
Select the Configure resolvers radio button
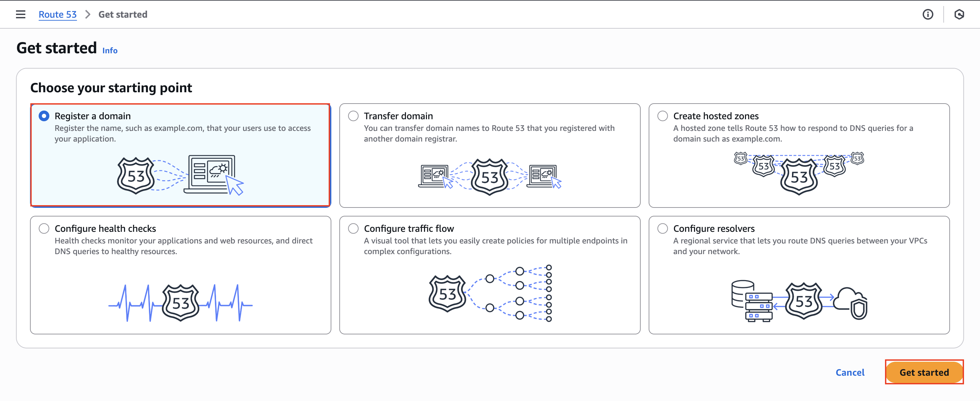click(663, 228)
